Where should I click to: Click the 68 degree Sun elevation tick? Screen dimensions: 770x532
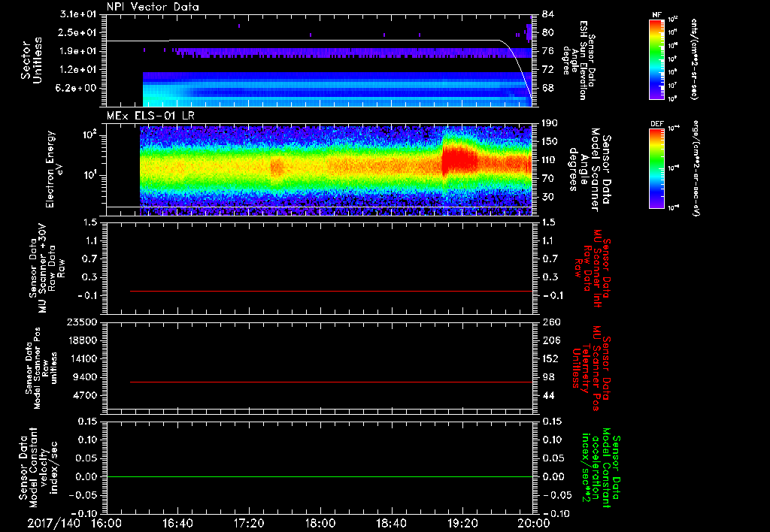pos(548,89)
